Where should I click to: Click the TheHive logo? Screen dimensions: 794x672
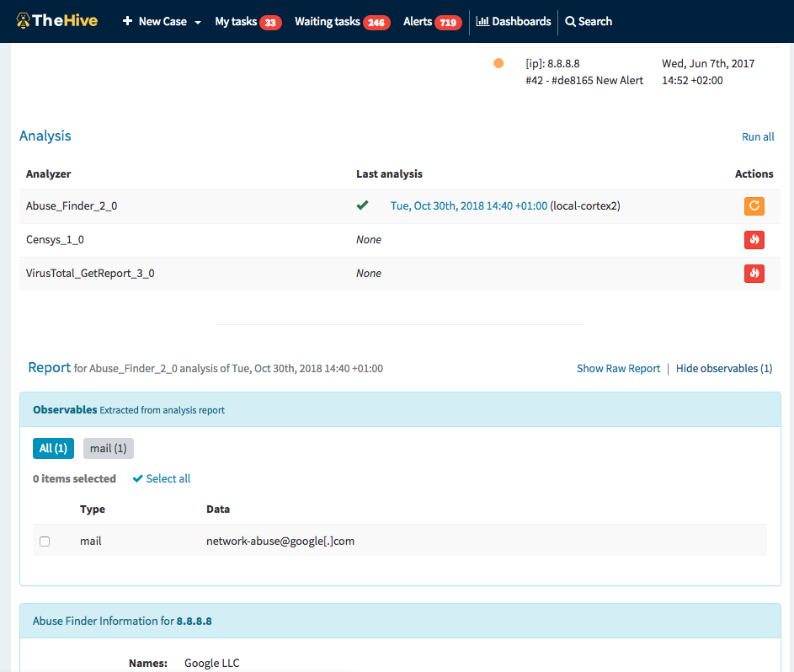click(56, 21)
